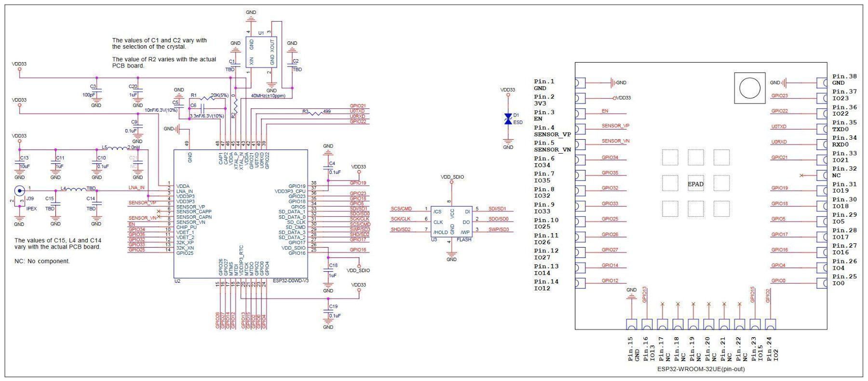Click the C3 100pF capacitor symbol

(96, 91)
